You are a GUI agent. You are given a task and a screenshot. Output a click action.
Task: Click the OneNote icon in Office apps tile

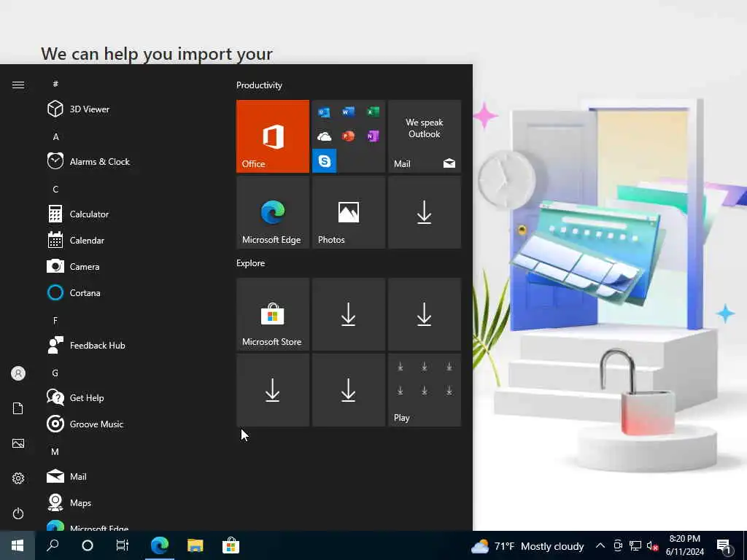pos(373,136)
